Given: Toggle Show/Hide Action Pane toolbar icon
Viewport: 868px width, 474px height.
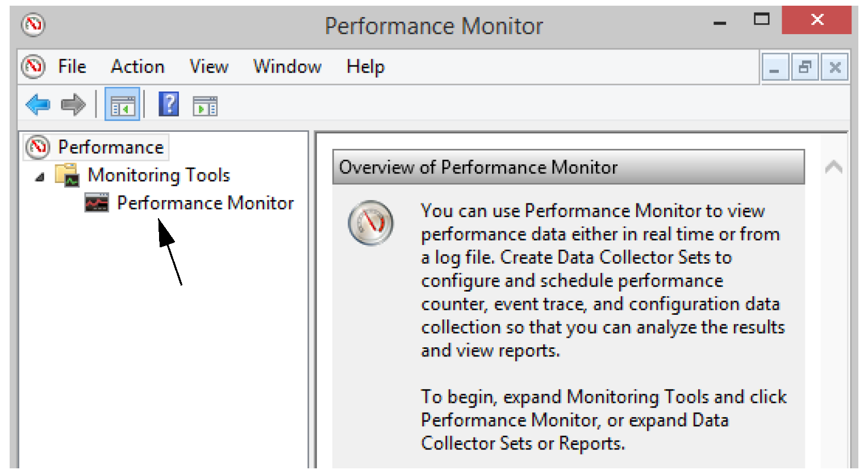Looking at the screenshot, I should 205,106.
